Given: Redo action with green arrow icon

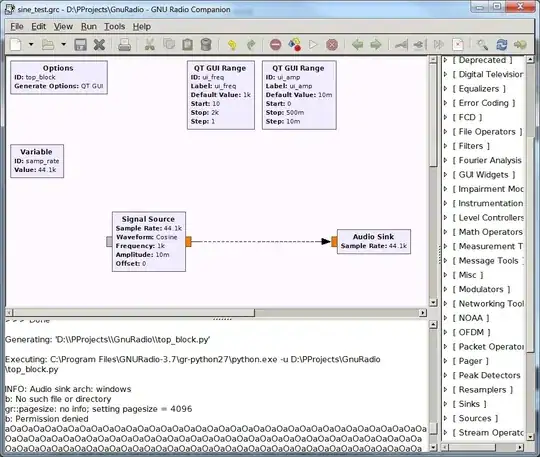Looking at the screenshot, I should [251, 45].
